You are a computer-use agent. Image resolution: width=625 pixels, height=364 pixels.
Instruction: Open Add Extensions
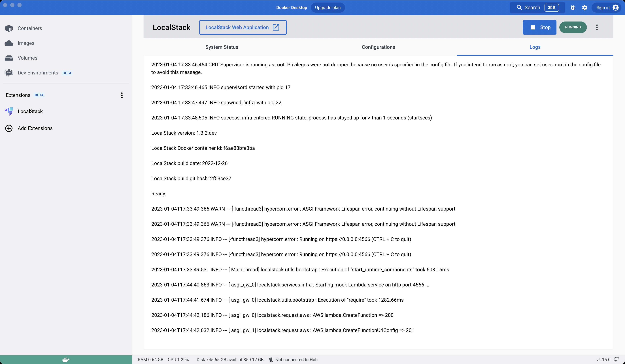click(35, 128)
